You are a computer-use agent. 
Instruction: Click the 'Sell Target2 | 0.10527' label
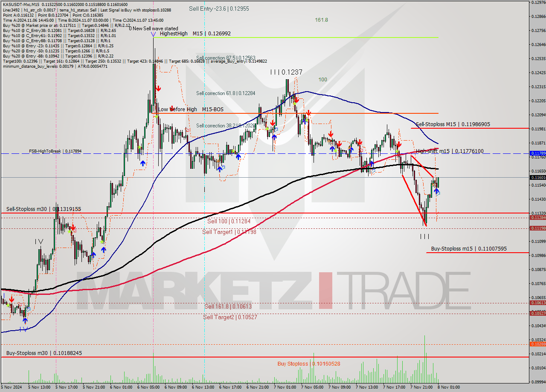(x=230, y=317)
